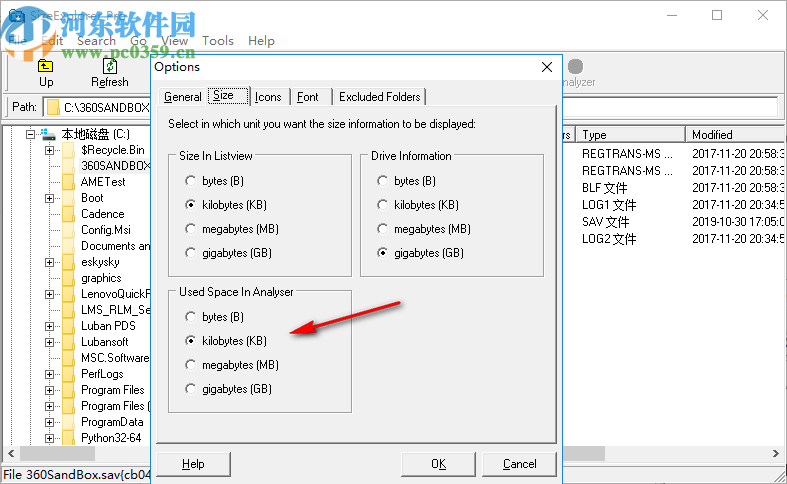The height and width of the screenshot is (484, 787).
Task: Close the Options dialog with X
Action: [547, 67]
